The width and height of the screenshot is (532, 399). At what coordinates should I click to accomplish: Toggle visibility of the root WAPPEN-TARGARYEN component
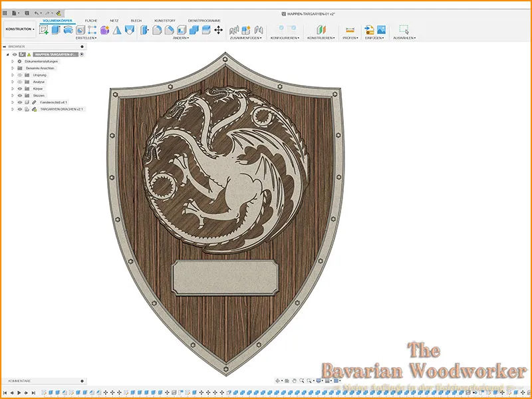tap(15, 55)
